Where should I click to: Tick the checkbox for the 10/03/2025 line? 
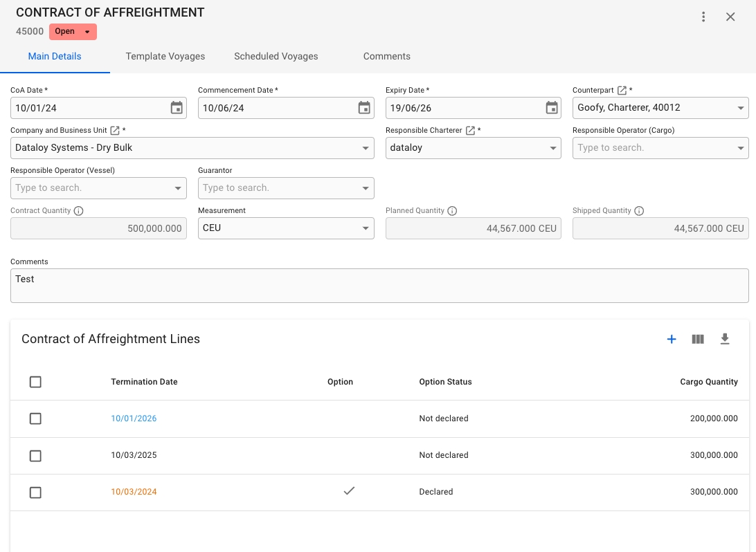(36, 456)
